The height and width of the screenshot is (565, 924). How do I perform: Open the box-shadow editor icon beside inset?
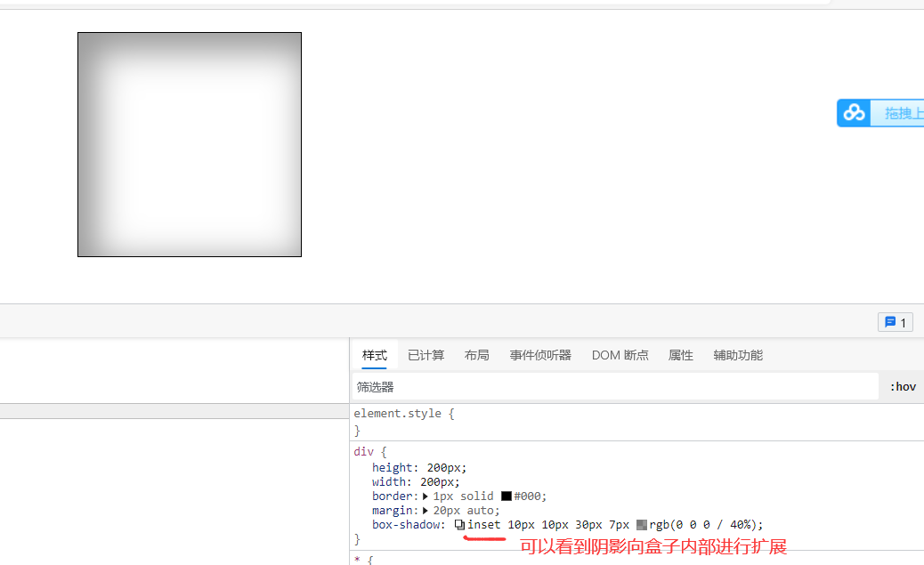click(459, 524)
